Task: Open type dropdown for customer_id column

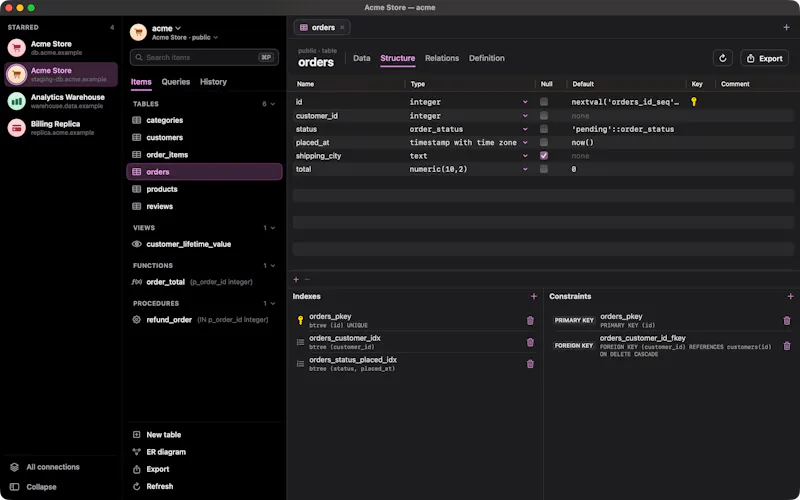Action: coord(525,116)
